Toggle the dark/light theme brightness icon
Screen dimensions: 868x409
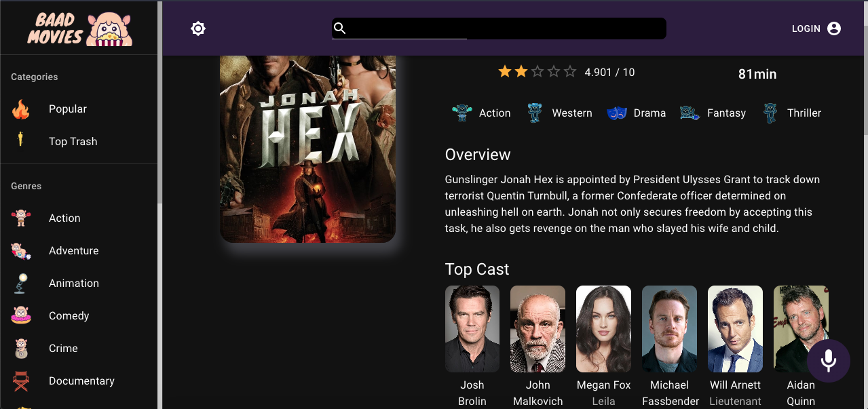198,28
